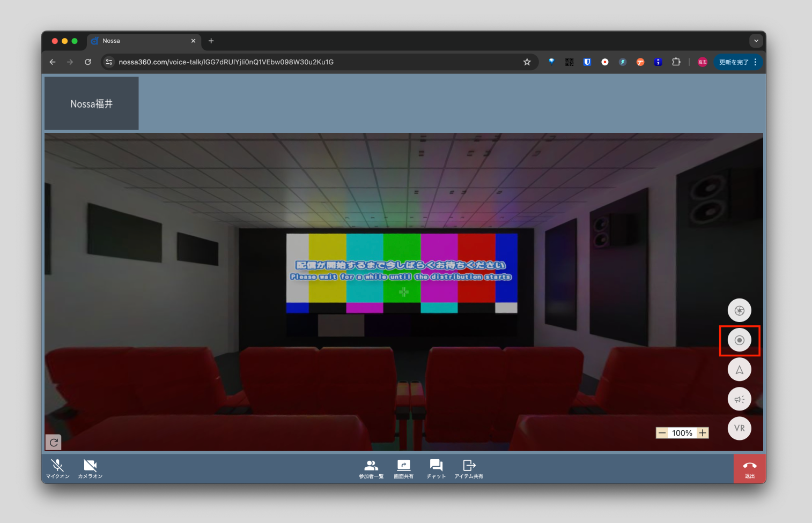Switch to VR mode
This screenshot has width=812, height=523.
click(739, 428)
